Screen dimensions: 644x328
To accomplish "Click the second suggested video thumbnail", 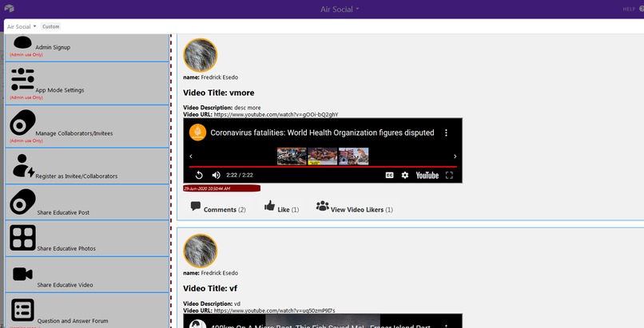I will point(323,156).
